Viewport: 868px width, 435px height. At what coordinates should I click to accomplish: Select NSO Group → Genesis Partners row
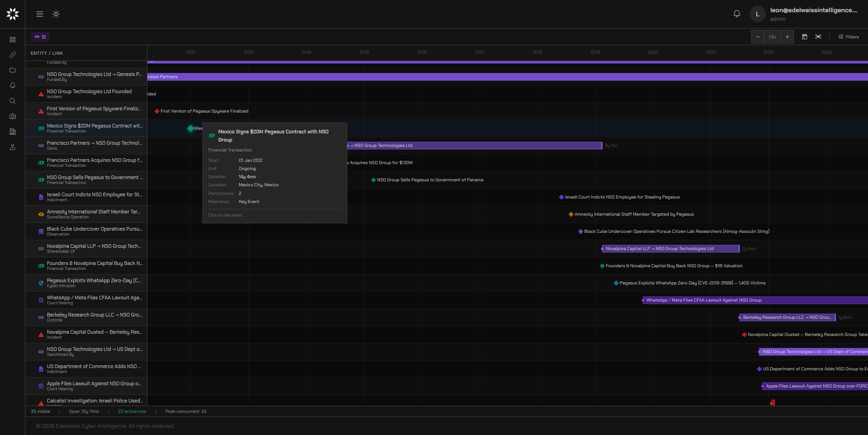(86, 77)
